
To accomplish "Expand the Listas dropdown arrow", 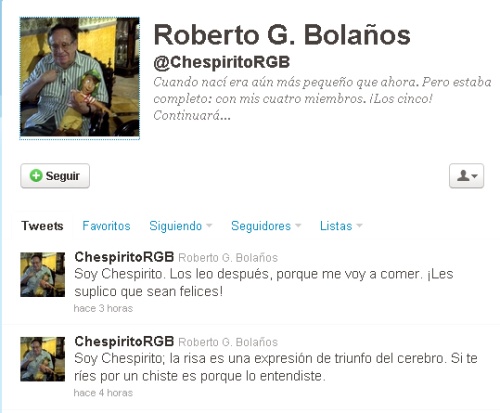I will coord(359,226).
